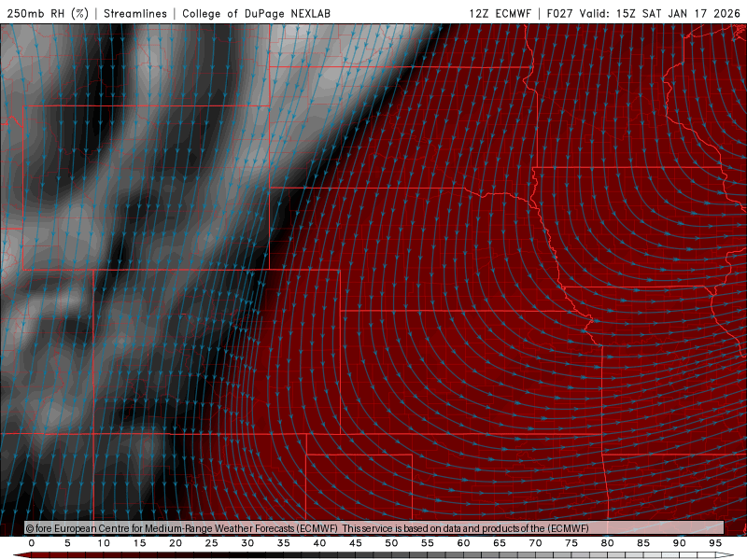
Task: Click the colorbar value label 85
Action: coord(643,543)
